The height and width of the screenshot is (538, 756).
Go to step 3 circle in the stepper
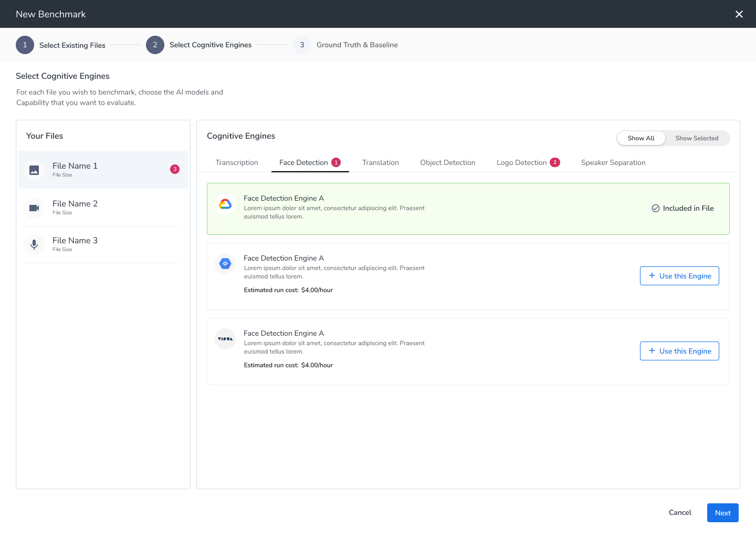click(302, 45)
